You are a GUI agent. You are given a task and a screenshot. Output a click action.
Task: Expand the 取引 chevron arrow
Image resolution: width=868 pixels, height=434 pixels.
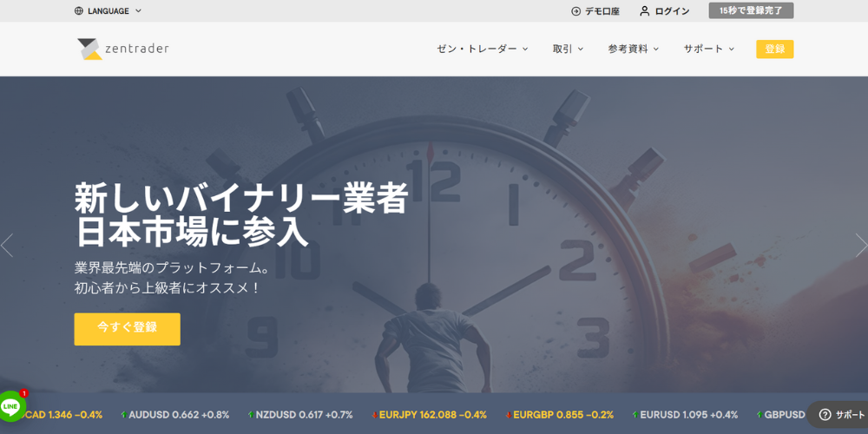click(581, 49)
